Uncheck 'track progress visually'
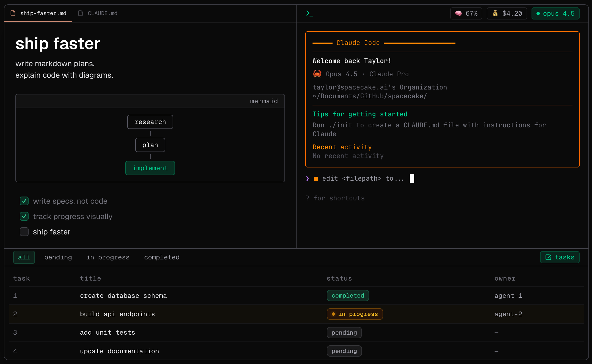The image size is (592, 364). 24,216
